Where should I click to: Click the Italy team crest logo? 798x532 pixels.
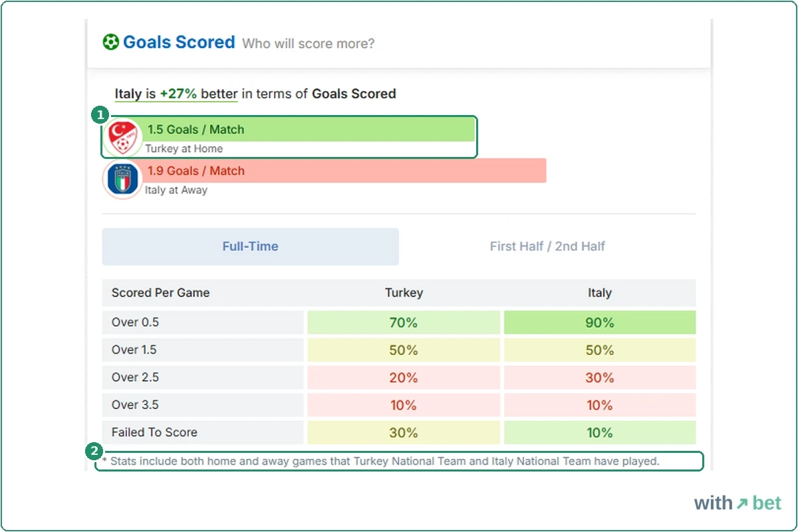tap(122, 180)
